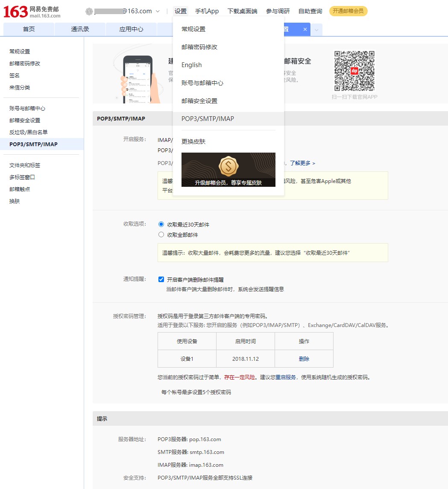Click 下载桌面端 in the top menu
This screenshot has height=489, width=448.
coord(242,11)
